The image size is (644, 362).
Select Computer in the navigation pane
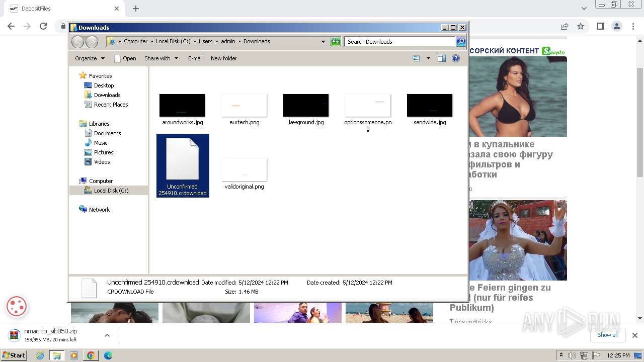pos(96,181)
